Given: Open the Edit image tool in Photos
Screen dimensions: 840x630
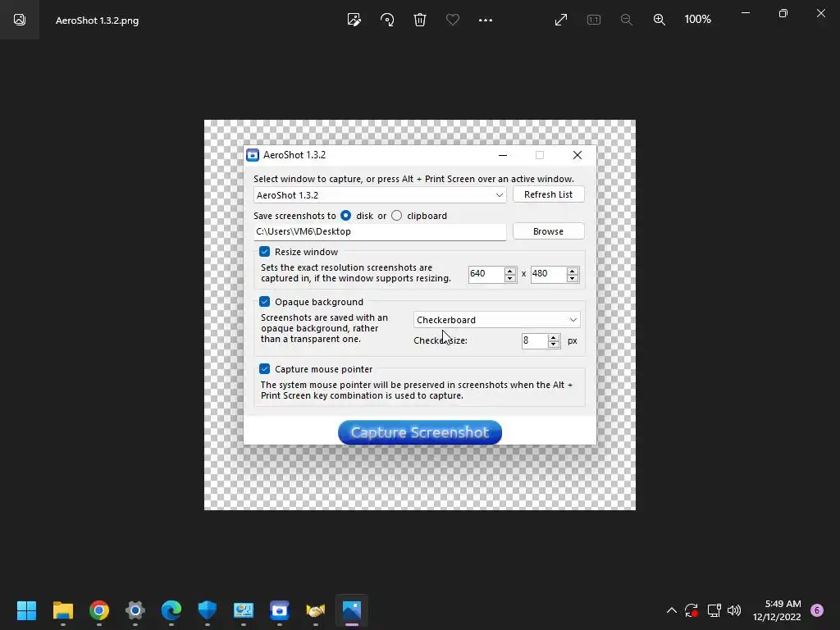Looking at the screenshot, I should coord(354,20).
